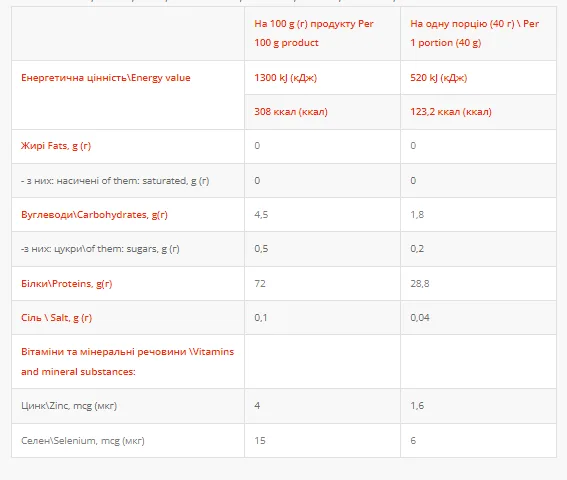Select the 'Жирі Fats, g (г)' label
Image resolution: width=567 pixels, height=480 pixels.
(x=56, y=146)
